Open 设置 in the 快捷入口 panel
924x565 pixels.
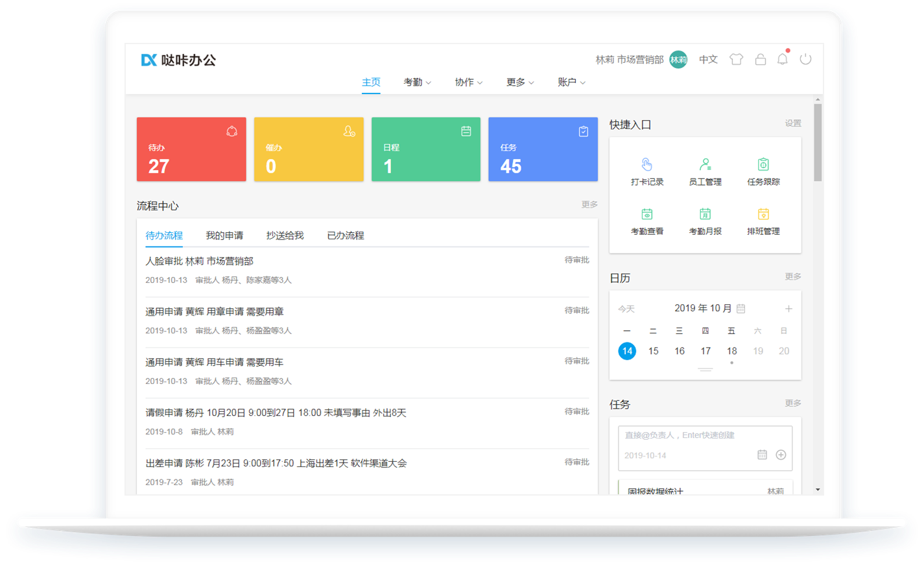click(793, 123)
